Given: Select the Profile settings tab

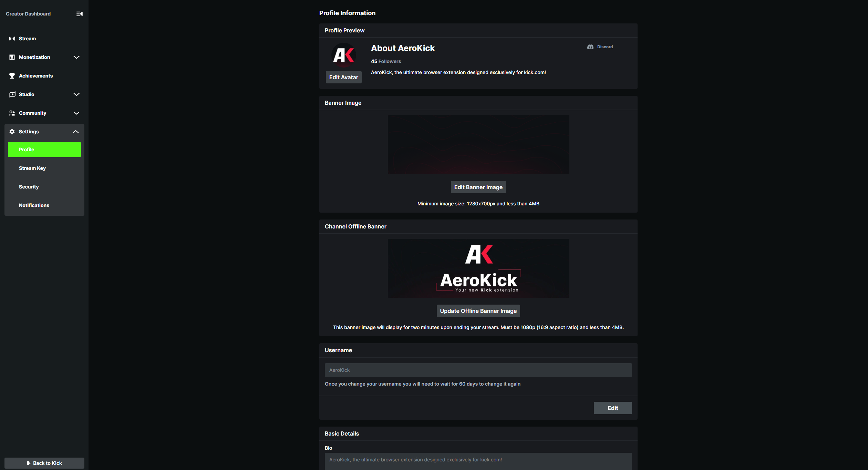Looking at the screenshot, I should pyautogui.click(x=44, y=150).
